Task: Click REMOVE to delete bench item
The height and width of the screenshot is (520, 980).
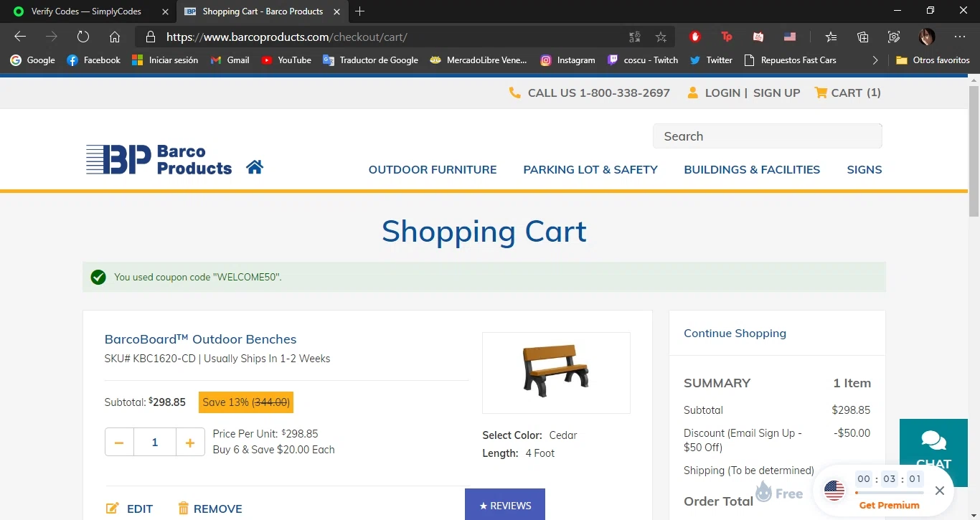Action: click(210, 509)
